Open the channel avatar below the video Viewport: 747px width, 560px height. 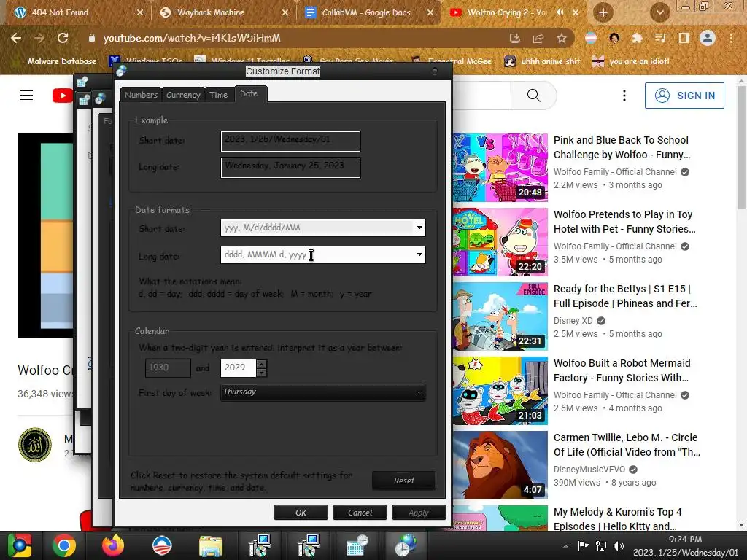coord(35,445)
